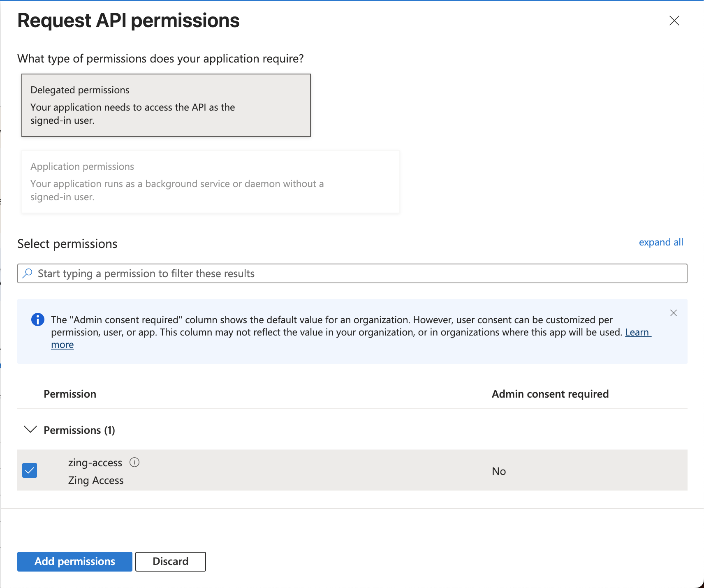704x588 pixels.
Task: Click the 'Admin consent required' column header
Action: pos(550,394)
